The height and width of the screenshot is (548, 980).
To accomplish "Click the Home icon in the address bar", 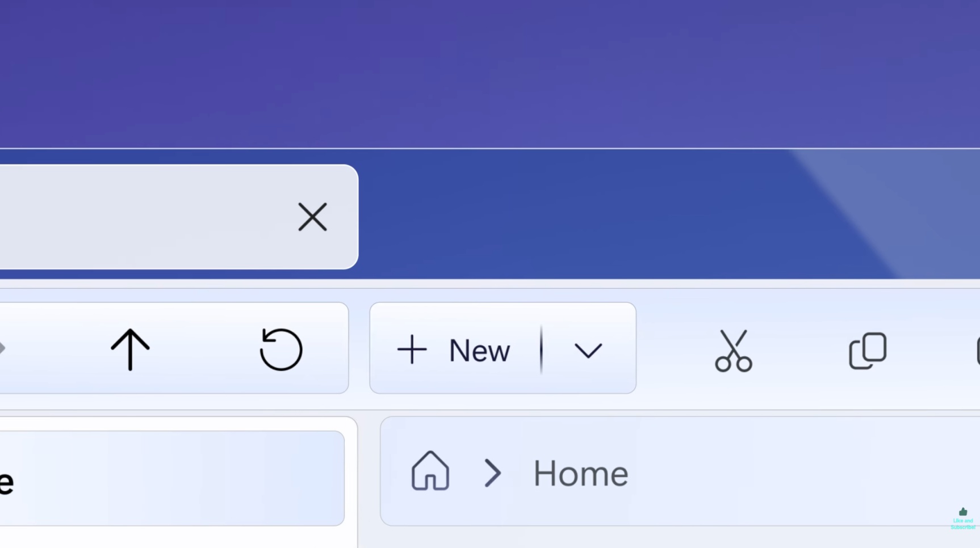I will (x=430, y=471).
